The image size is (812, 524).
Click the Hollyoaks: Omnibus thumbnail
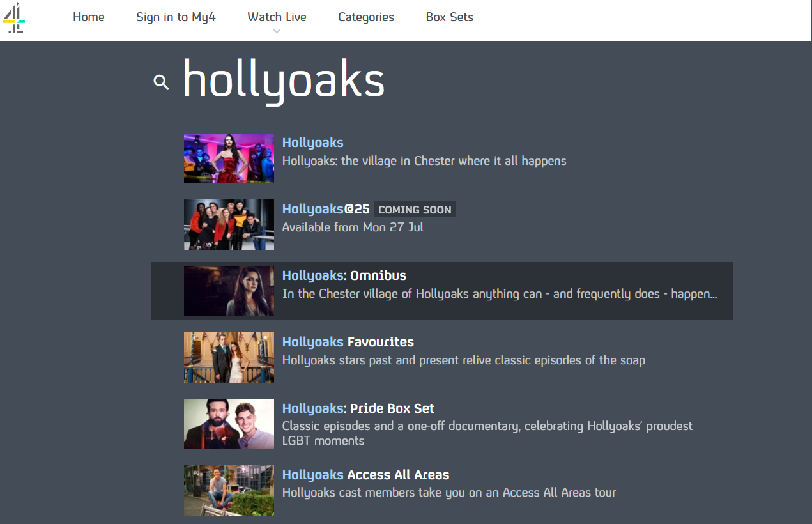pos(229,291)
